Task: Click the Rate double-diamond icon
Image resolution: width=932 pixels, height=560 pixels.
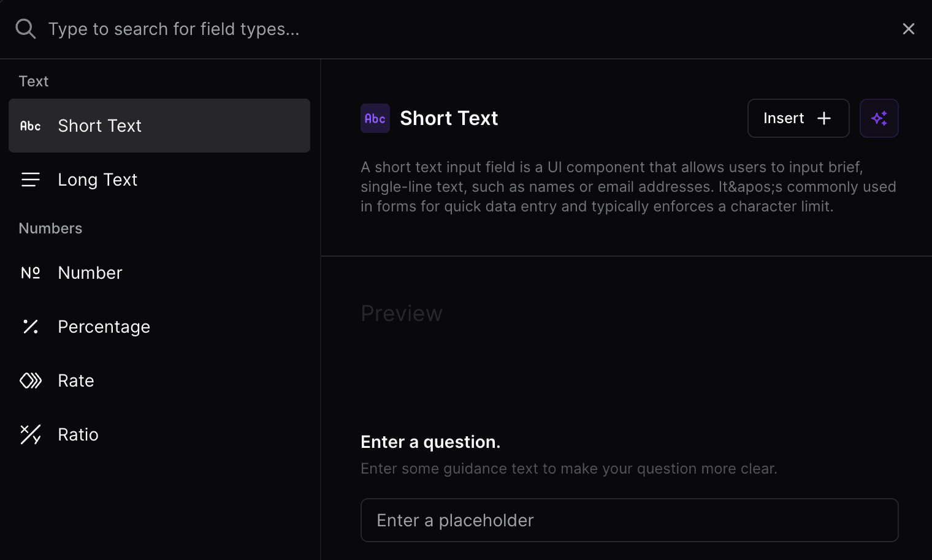Action: [x=31, y=380]
